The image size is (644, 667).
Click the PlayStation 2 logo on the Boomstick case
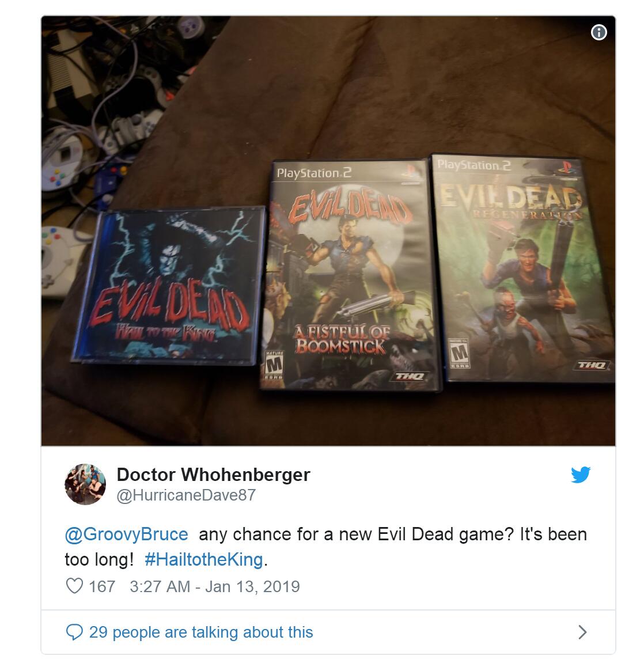(x=315, y=173)
